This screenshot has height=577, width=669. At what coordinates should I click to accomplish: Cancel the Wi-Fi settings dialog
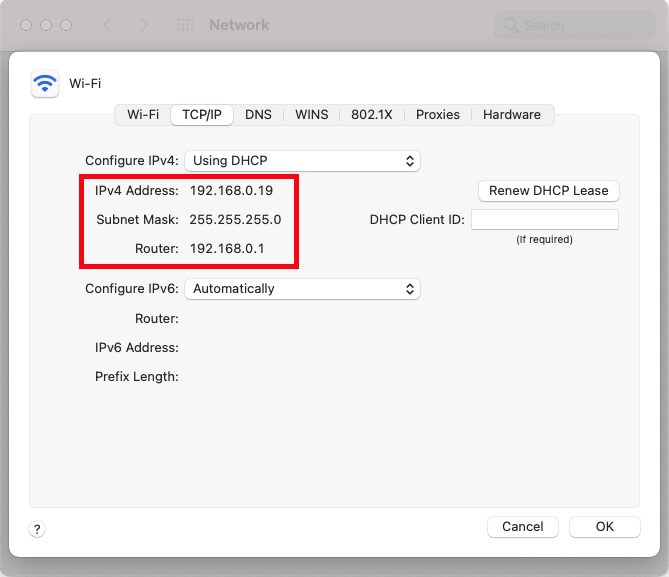[x=523, y=527]
